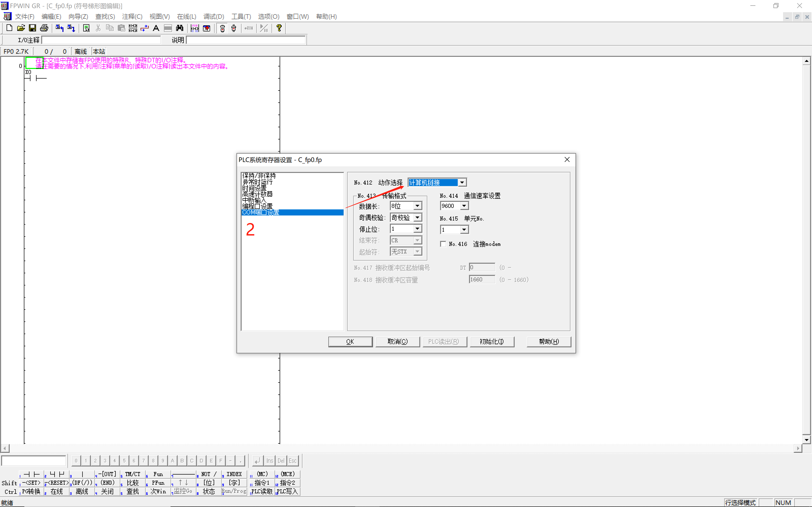This screenshot has height=507, width=812.
Task: Open the 动作选择 dropdown showing 计算机链接
Action: coord(462,183)
